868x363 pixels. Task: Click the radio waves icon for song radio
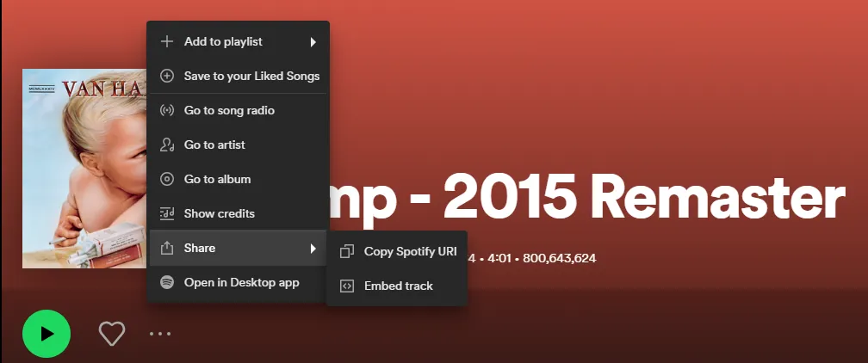coord(167,110)
